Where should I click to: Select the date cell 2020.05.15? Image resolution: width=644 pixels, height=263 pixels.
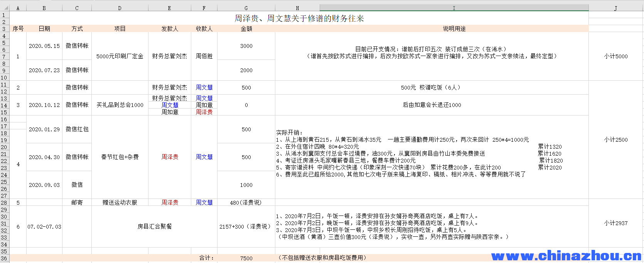44,46
